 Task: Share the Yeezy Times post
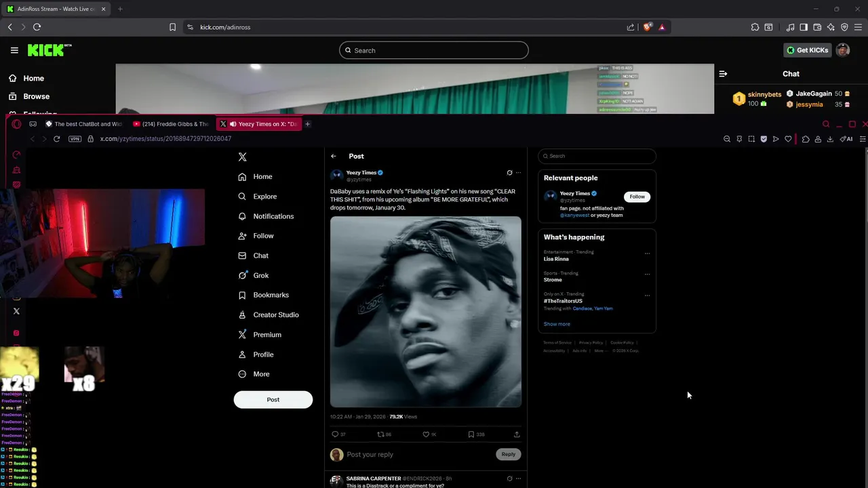click(x=517, y=434)
